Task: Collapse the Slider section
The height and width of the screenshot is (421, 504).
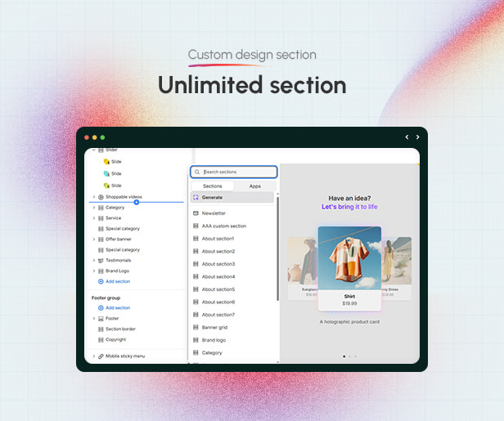Action: (x=93, y=150)
